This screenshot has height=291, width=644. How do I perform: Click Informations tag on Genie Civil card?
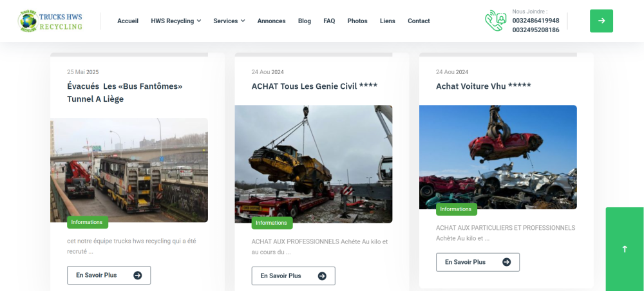coord(272,223)
